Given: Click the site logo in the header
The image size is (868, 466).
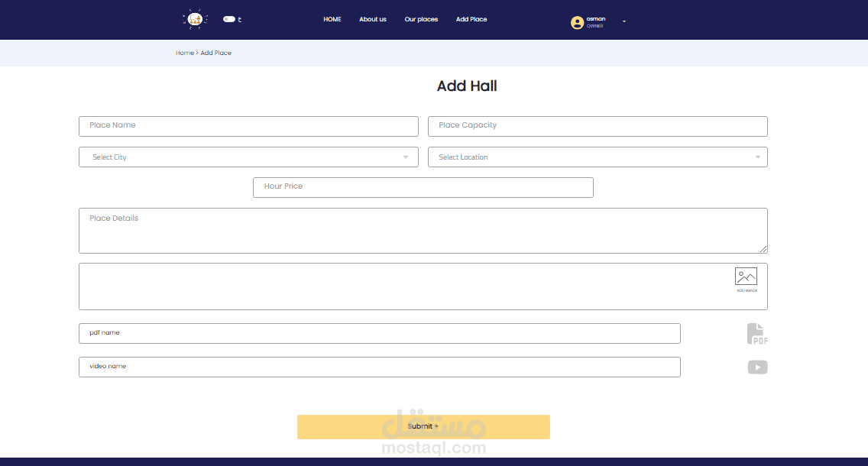Looking at the screenshot, I should (x=195, y=19).
